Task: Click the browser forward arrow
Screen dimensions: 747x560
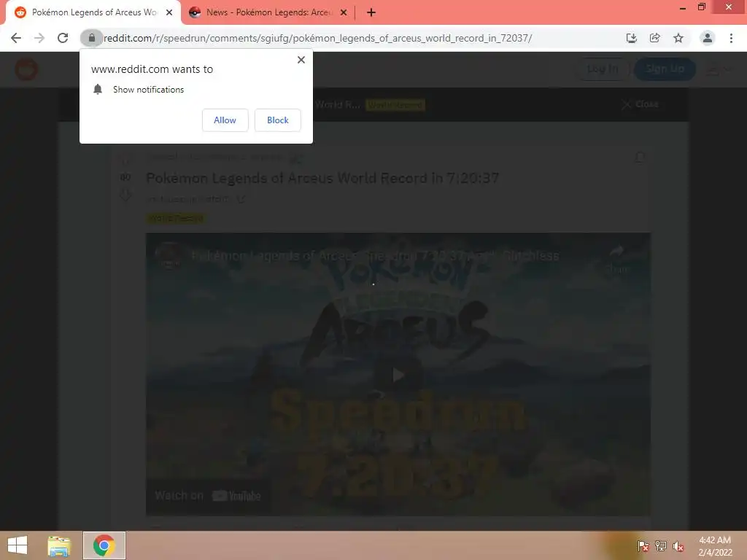Action: 39,38
